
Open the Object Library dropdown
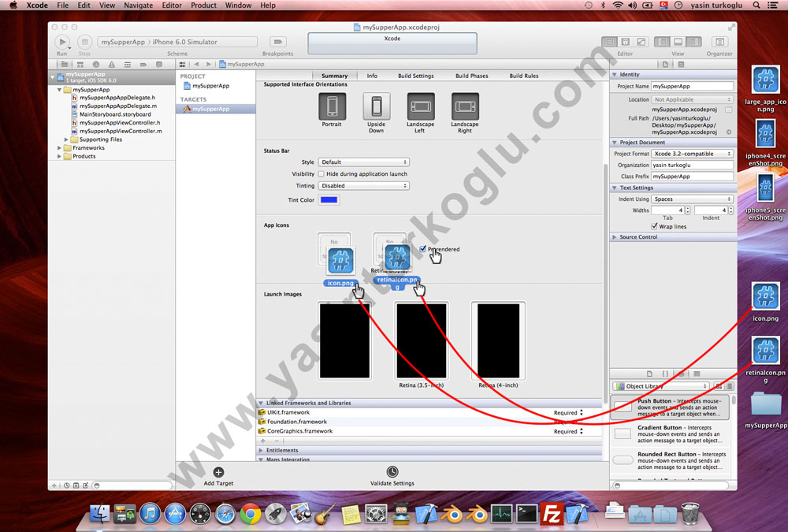660,386
